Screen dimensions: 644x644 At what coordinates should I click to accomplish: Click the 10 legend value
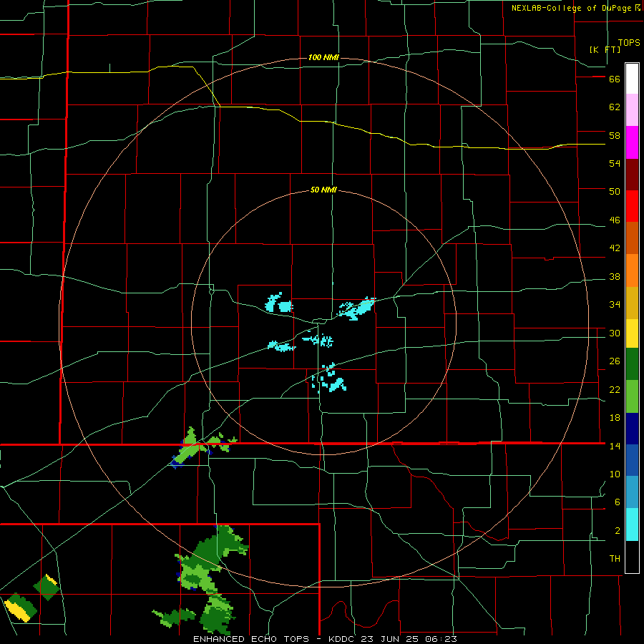[615, 474]
